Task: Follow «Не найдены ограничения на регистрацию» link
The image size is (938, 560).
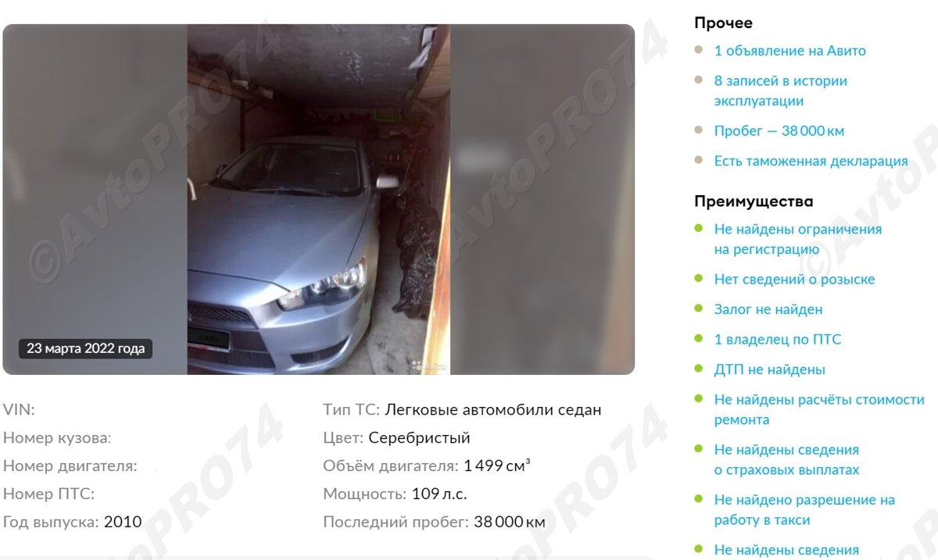Action: pyautogui.click(x=797, y=239)
